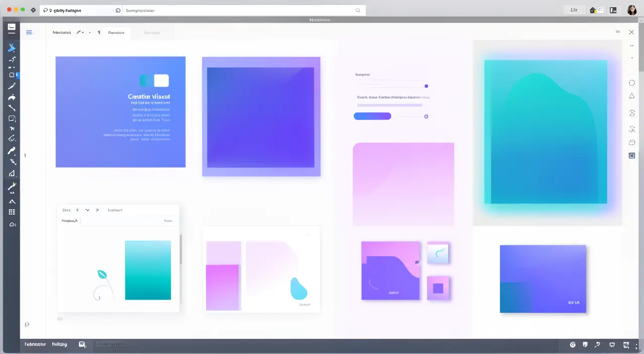
Task: Select the blue arrow selection tool
Action: (x=12, y=48)
